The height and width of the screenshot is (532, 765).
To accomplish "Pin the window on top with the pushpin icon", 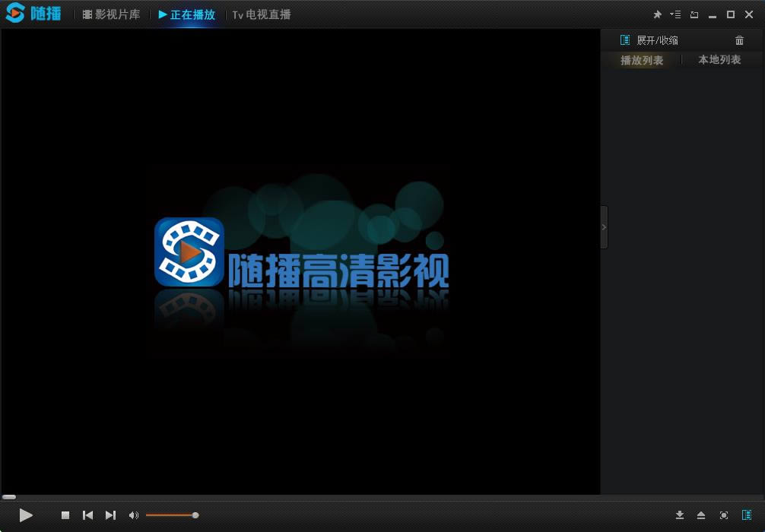I will tap(657, 14).
